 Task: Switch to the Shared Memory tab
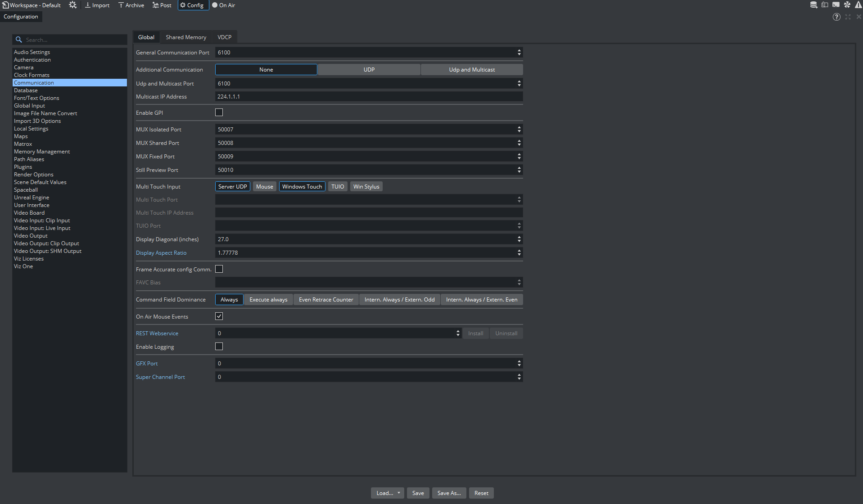tap(186, 37)
